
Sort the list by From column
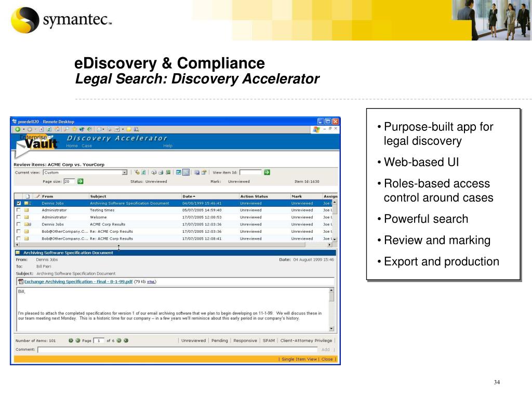pyautogui.click(x=47, y=196)
